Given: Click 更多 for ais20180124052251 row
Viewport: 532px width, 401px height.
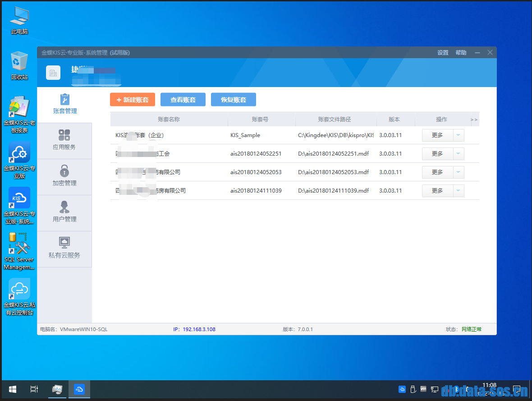Looking at the screenshot, I should coord(437,153).
